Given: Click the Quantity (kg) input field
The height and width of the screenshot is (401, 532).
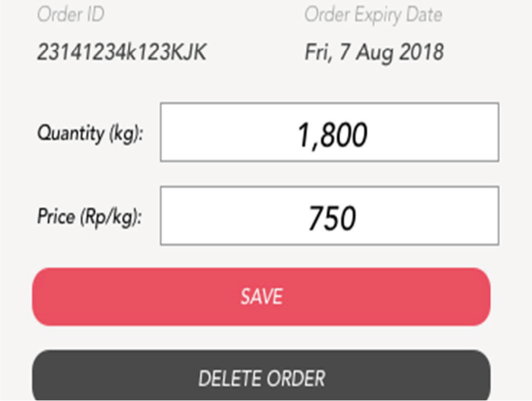Looking at the screenshot, I should pyautogui.click(x=329, y=132).
